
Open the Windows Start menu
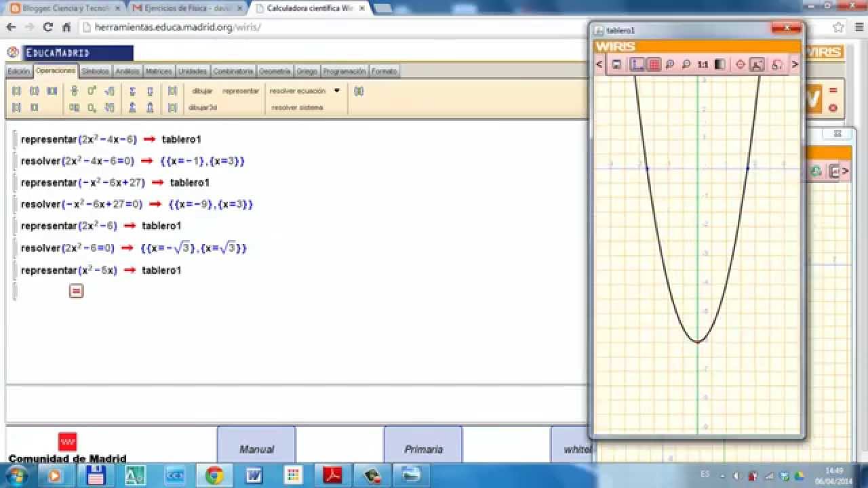tap(15, 476)
